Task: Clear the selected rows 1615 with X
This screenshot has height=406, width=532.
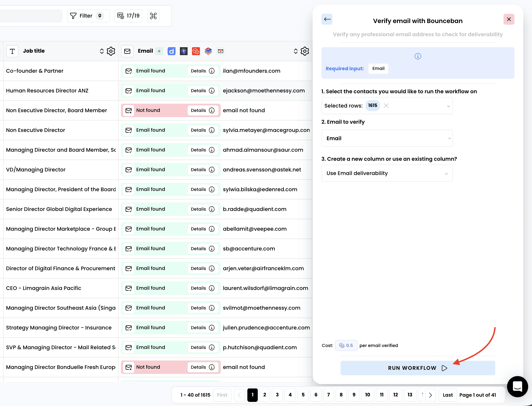Action: tap(386, 106)
